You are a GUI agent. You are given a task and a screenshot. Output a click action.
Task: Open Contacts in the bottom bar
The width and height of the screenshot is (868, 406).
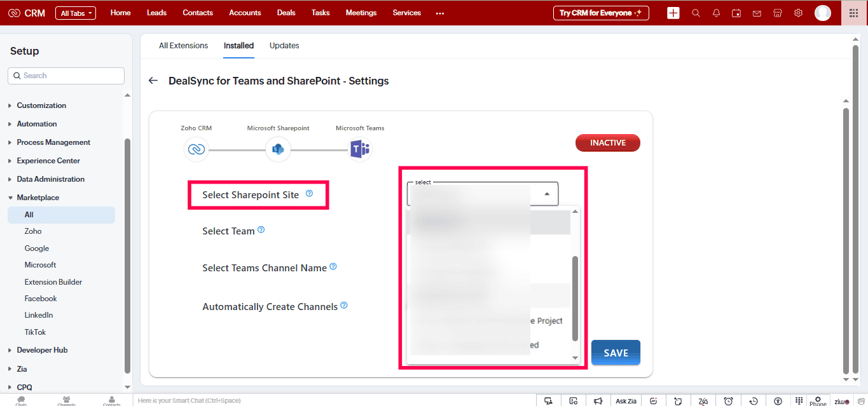[x=111, y=400]
